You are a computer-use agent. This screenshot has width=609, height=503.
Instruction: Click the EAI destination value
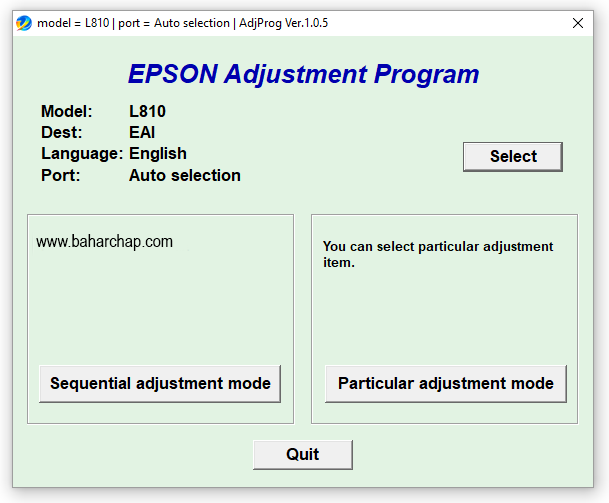pos(142,132)
